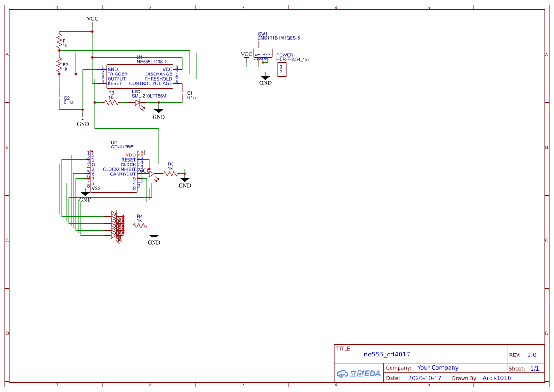Select the R4 resistor symbol after LED array
This screenshot has height=392, width=554.
pos(140,226)
